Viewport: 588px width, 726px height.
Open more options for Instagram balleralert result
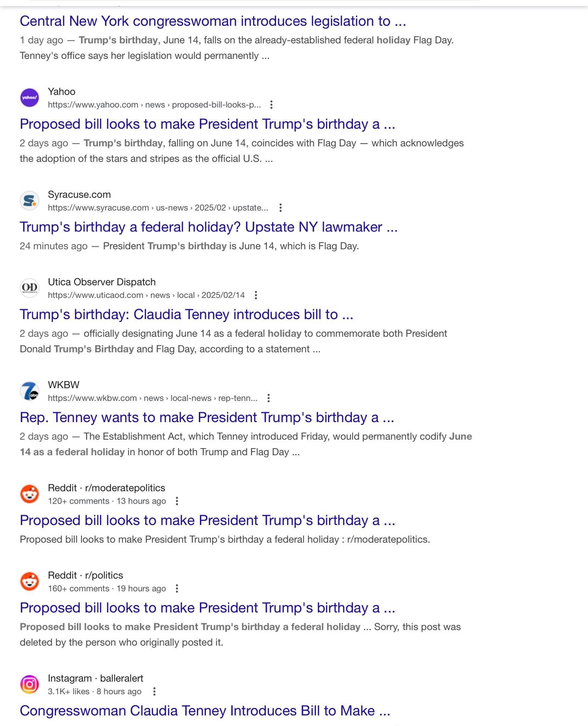click(x=154, y=692)
